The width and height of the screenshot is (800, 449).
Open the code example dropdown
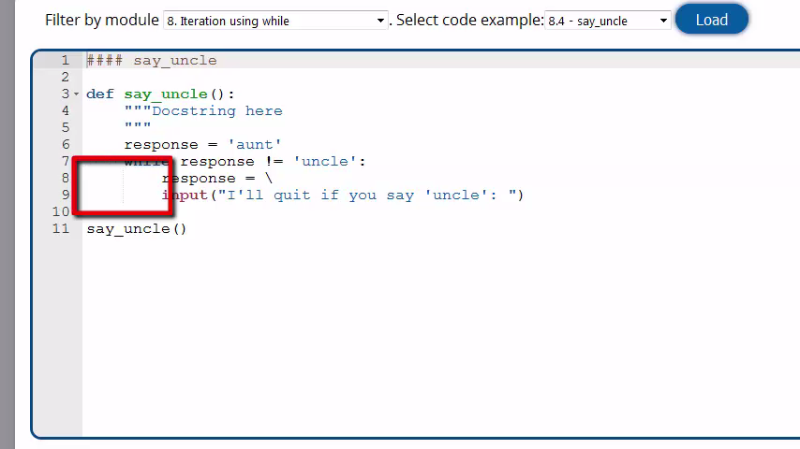point(608,20)
